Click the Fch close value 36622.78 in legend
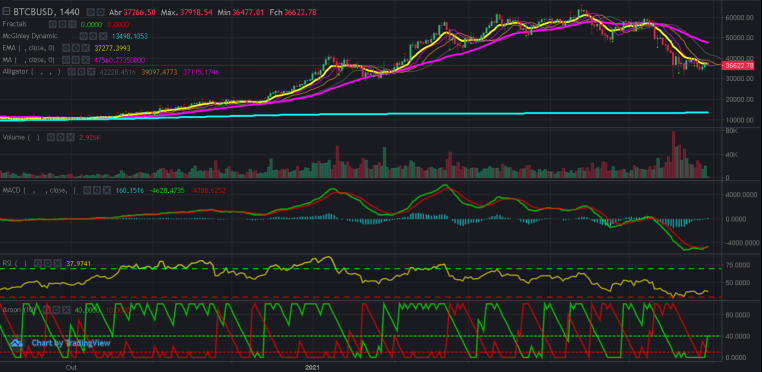The image size is (762, 372). (300, 12)
